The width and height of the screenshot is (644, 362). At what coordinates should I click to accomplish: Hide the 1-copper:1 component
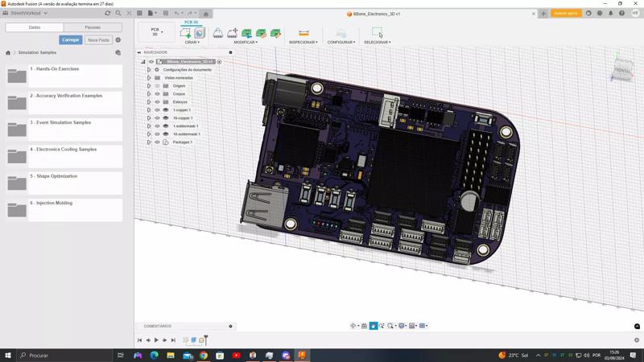pos(157,110)
